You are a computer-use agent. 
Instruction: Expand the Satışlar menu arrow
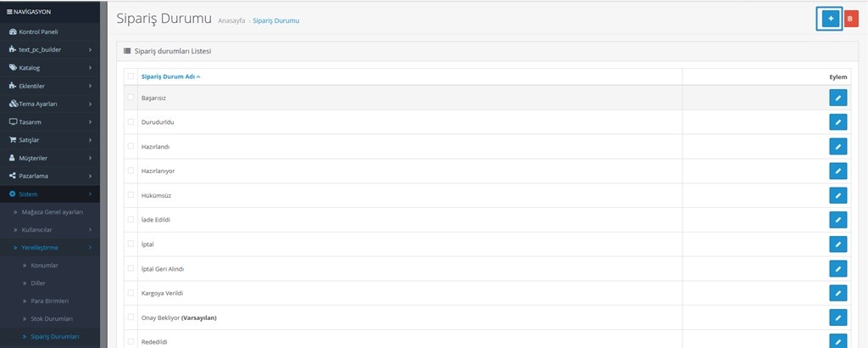(x=90, y=140)
